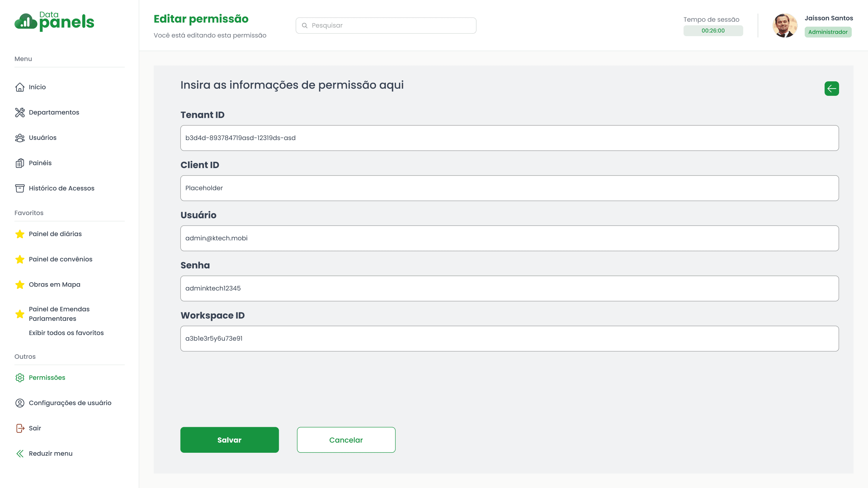The height and width of the screenshot is (488, 868).
Task: Open Início via the home icon
Action: 20,87
